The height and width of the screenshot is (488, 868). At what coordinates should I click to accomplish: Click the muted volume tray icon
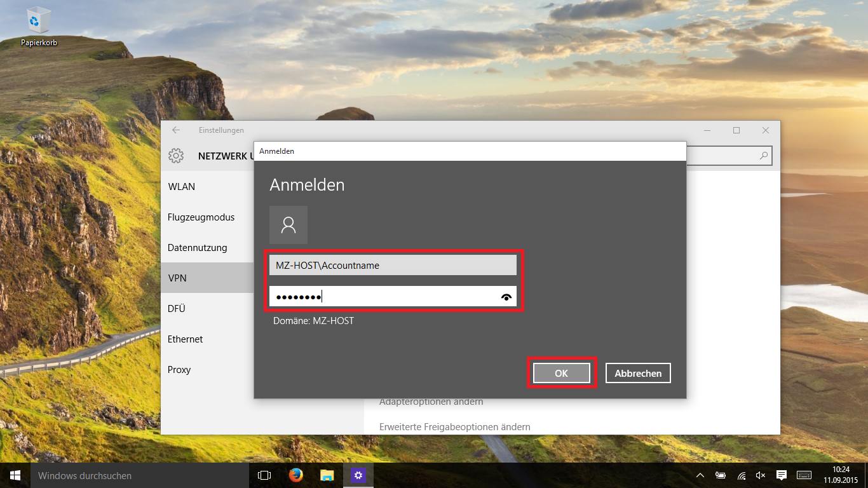[761, 475]
